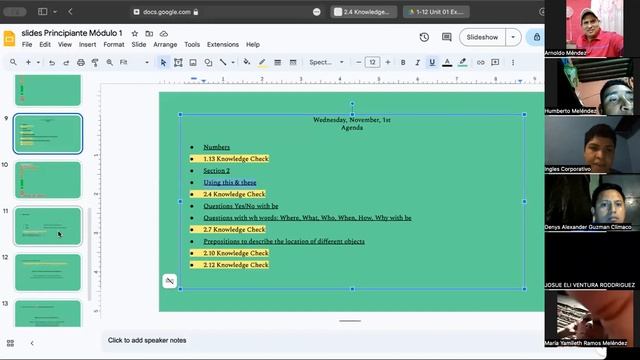Viewport: 640px width, 360px height.
Task: Open the Numbers link on slide
Action: click(216, 147)
